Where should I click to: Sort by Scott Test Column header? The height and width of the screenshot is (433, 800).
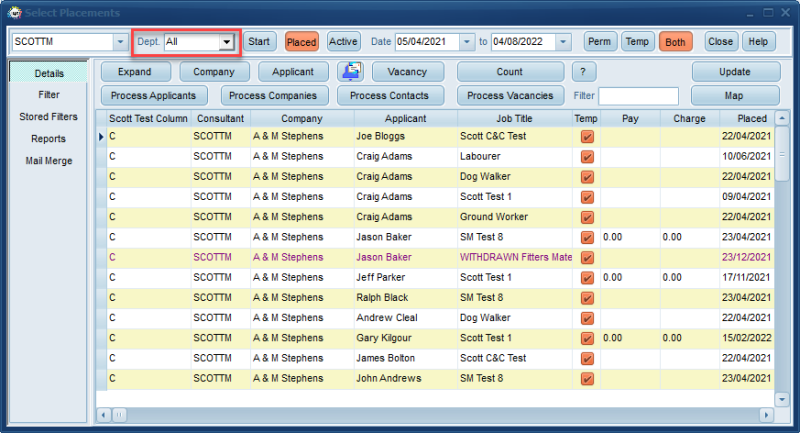click(x=148, y=118)
